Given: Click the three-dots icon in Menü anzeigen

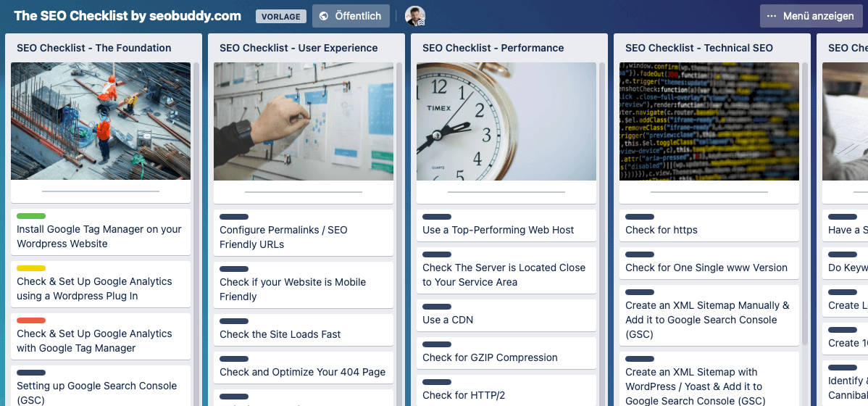Looking at the screenshot, I should point(771,16).
